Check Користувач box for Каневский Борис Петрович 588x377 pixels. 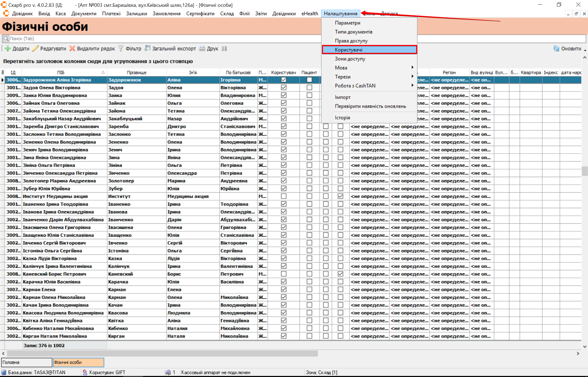click(x=284, y=274)
